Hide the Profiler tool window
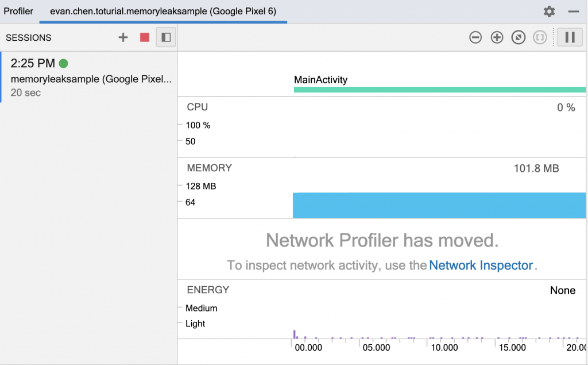 click(573, 11)
